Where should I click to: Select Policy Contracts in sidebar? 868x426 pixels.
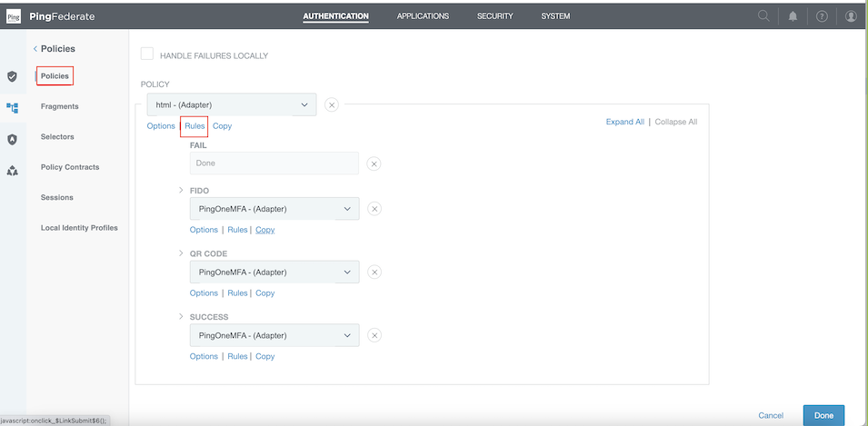(x=70, y=167)
